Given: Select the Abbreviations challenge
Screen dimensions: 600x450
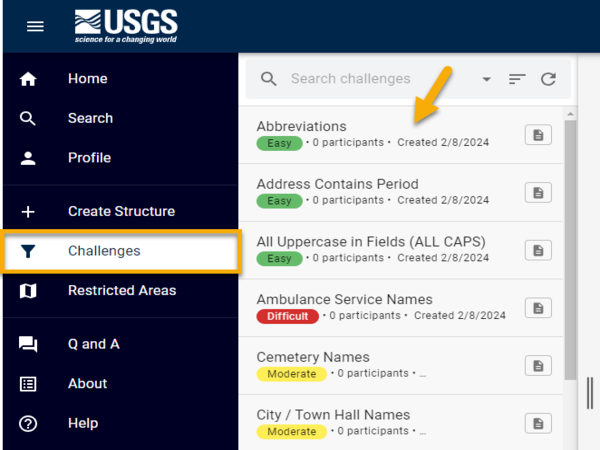Looking at the screenshot, I should tap(401, 135).
